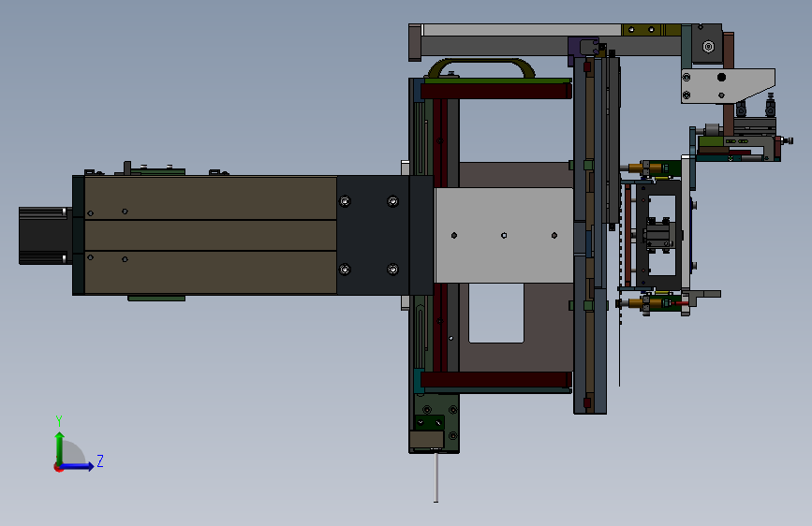Select the gray angled bracket at the top right

click(x=728, y=86)
